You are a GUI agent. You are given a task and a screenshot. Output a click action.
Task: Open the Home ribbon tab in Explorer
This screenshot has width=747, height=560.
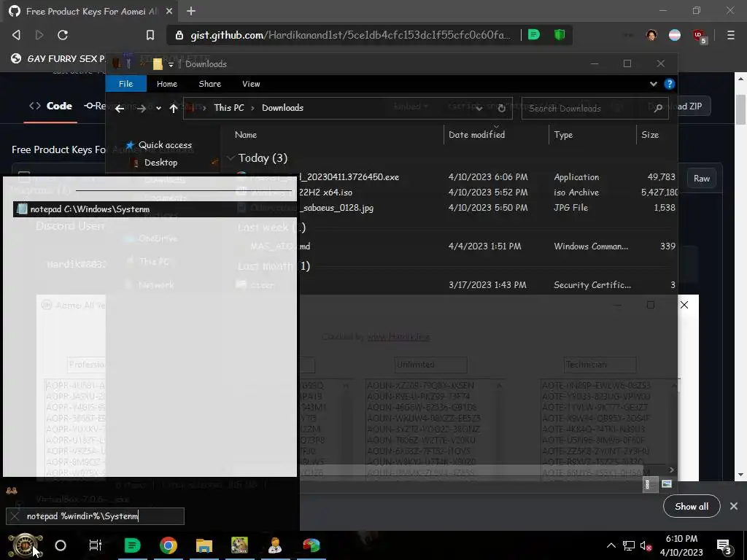(x=167, y=84)
